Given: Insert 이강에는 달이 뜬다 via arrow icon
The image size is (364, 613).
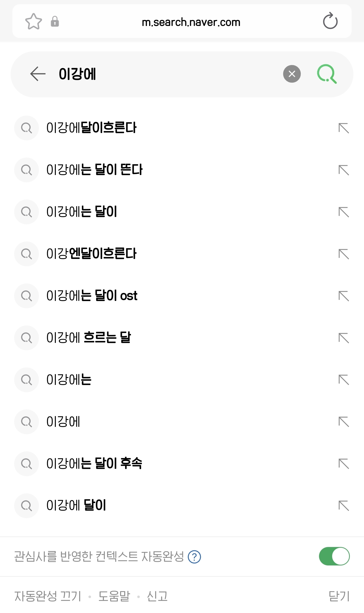Looking at the screenshot, I should tap(344, 170).
